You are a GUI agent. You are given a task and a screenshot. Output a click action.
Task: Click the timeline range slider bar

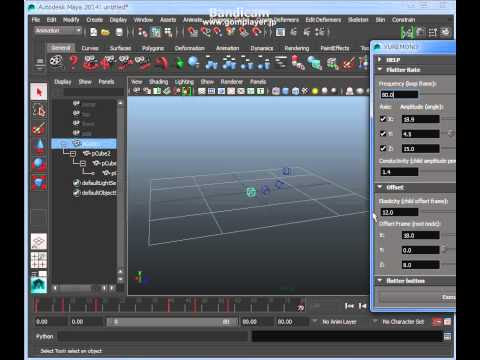click(x=171, y=322)
